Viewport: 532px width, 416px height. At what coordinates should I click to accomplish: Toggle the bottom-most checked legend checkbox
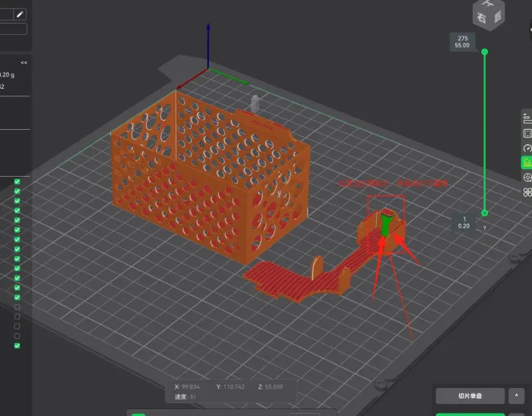(x=17, y=345)
